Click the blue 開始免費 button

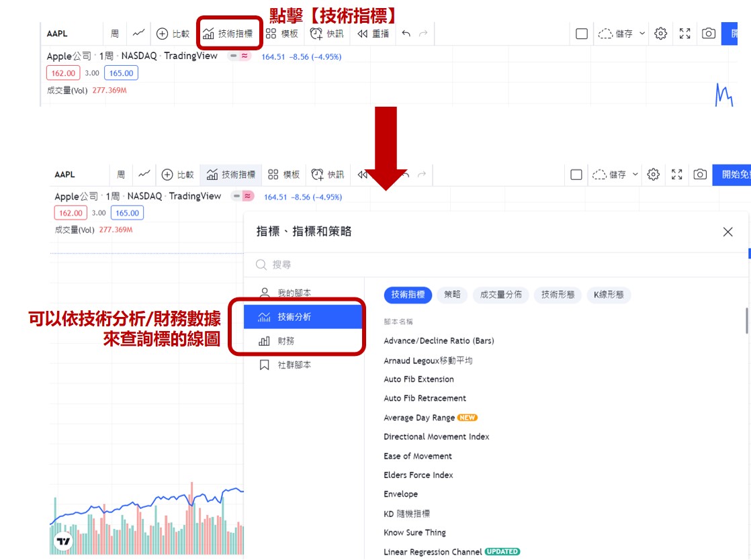click(x=732, y=175)
